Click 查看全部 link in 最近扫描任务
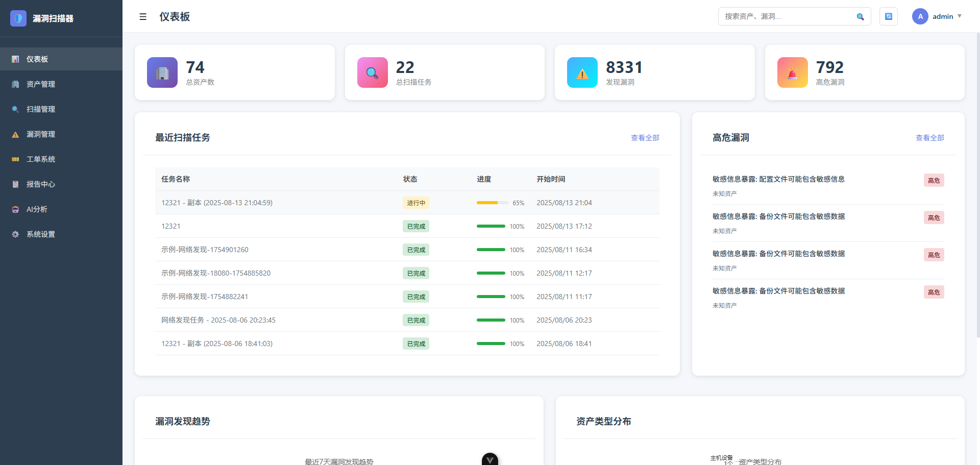 click(645, 138)
